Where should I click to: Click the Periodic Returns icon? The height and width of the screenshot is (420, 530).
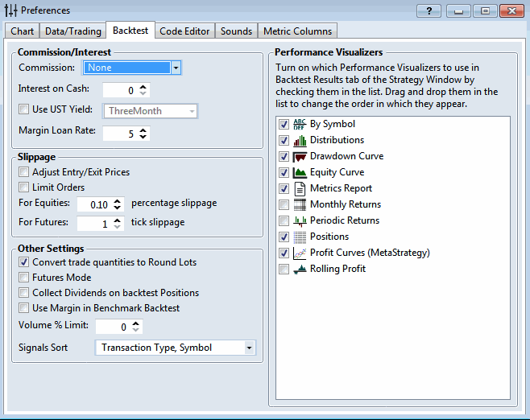300,221
